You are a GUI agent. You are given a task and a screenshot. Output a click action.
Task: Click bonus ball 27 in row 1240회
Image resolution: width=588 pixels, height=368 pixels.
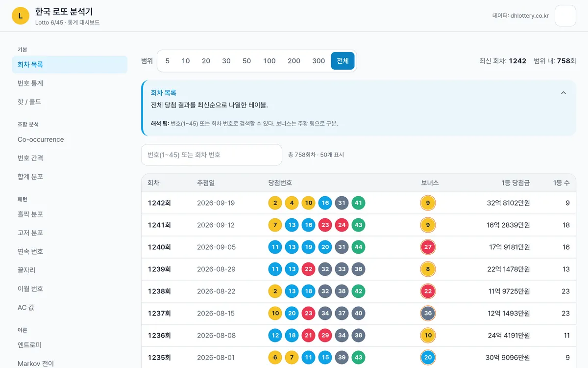[428, 247]
